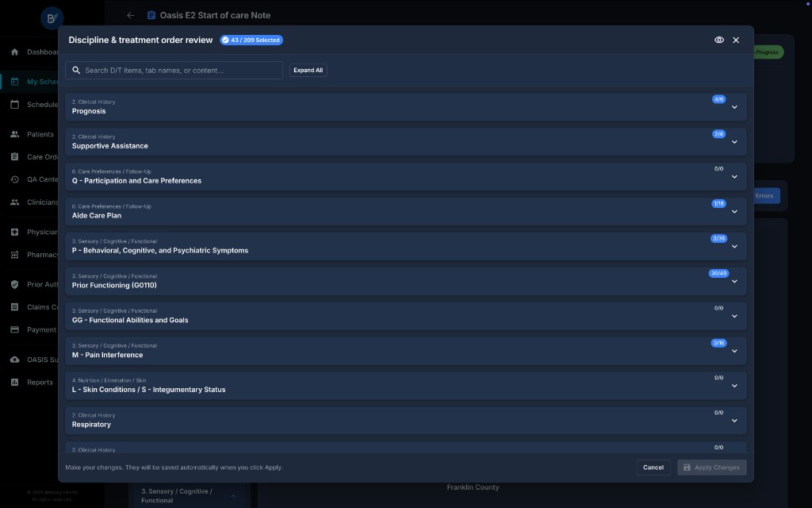Open the QA Center history icon
The height and width of the screenshot is (508, 812).
click(x=14, y=179)
